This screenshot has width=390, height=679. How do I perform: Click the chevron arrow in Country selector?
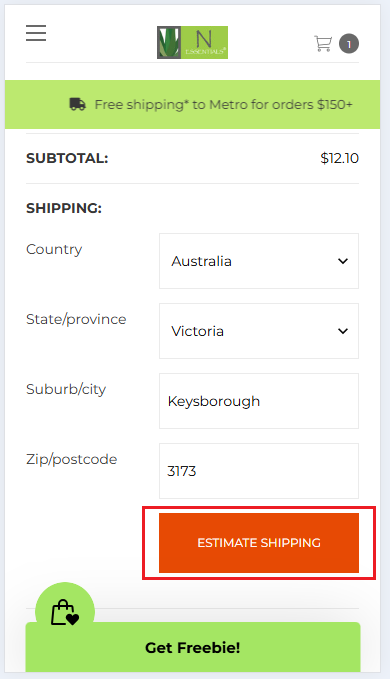[343, 261]
